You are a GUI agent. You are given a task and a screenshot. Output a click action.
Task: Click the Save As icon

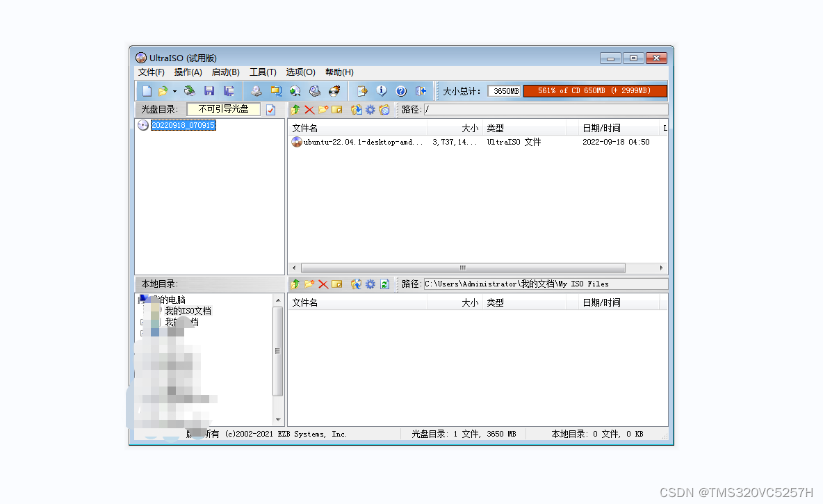click(229, 91)
